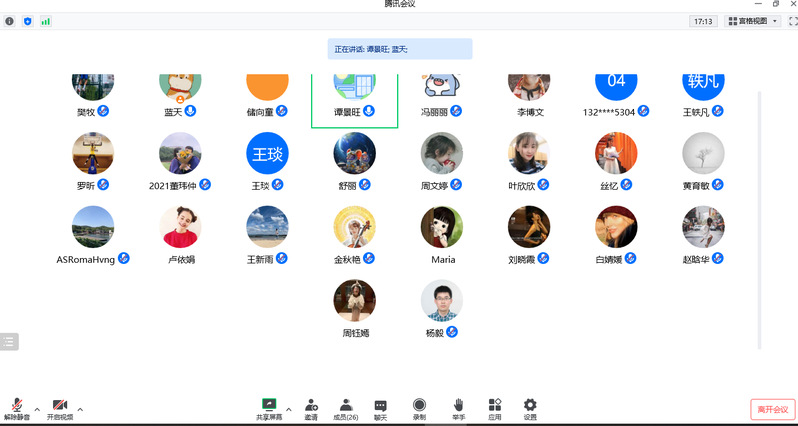Unmute microphone with 解除静音 button
The height and width of the screenshot is (426, 798).
17,407
